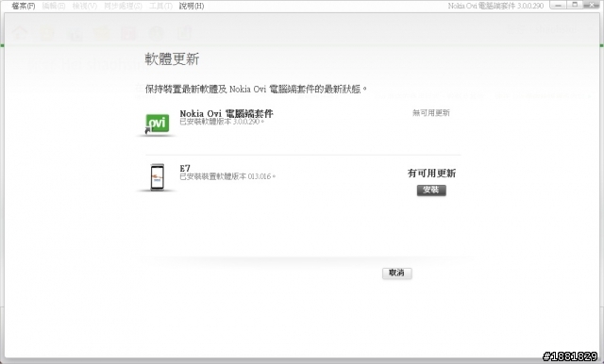Close the Nokia Ovi Suite window

(591, 5)
